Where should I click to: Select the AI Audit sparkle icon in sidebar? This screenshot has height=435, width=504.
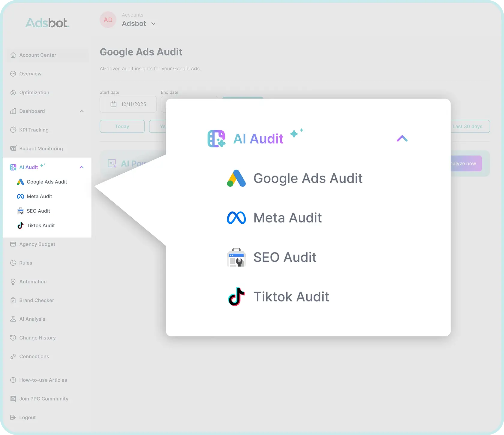[x=13, y=167]
